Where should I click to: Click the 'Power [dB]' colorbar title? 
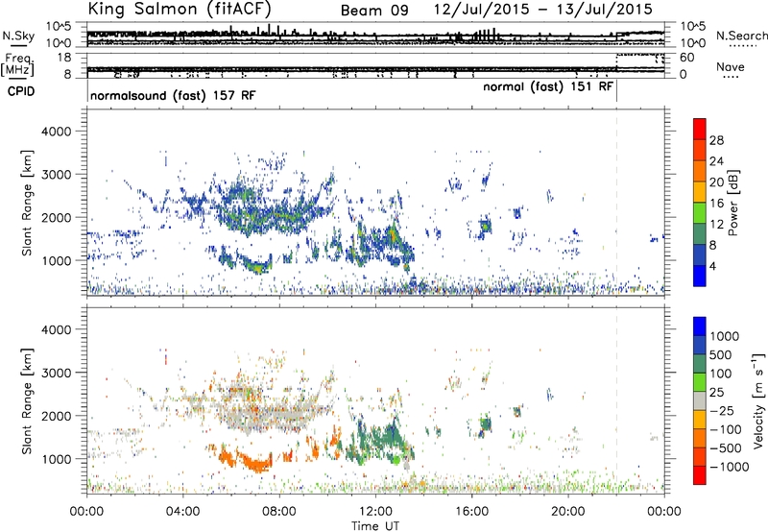[733, 203]
